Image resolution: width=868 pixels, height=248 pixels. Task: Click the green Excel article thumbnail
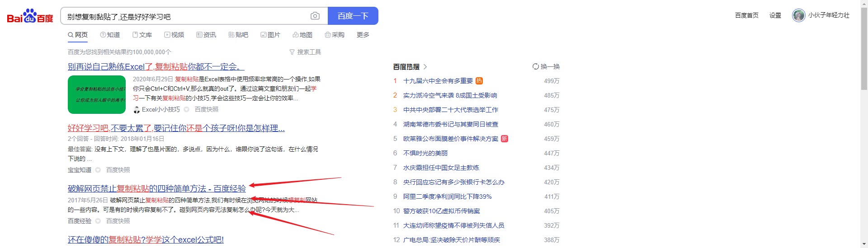[97, 94]
